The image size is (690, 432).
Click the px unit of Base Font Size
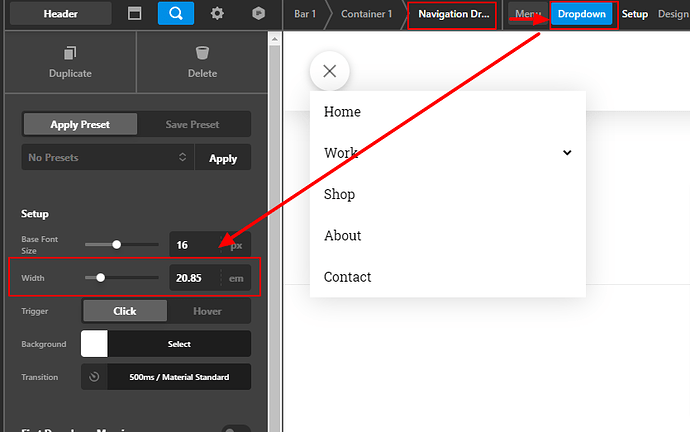236,245
